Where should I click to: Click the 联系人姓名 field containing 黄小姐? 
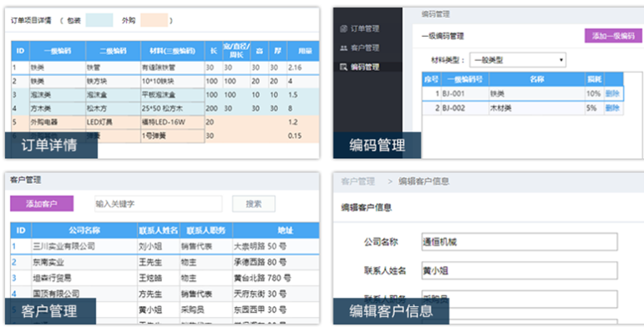tap(520, 271)
